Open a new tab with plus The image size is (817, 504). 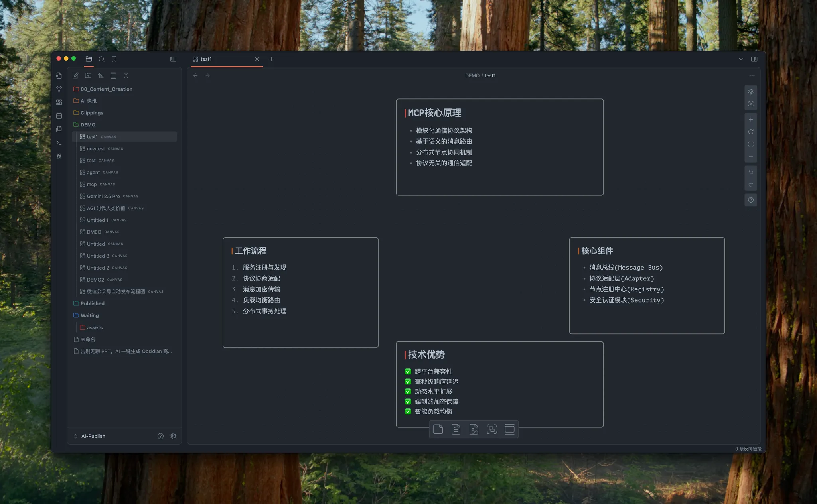click(x=272, y=59)
